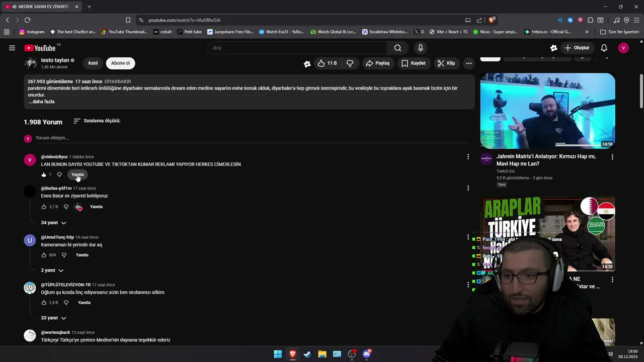Join the channel using Katıl button

[93, 63]
